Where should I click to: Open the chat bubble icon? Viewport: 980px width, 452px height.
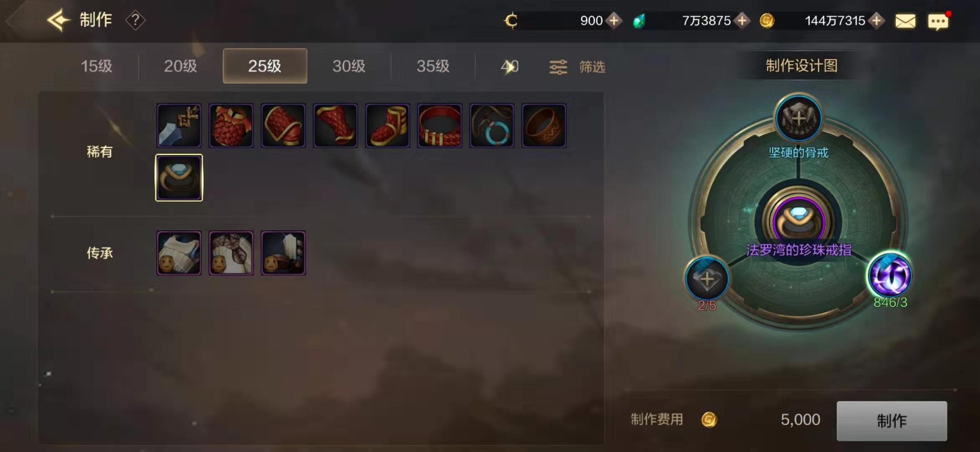click(938, 21)
